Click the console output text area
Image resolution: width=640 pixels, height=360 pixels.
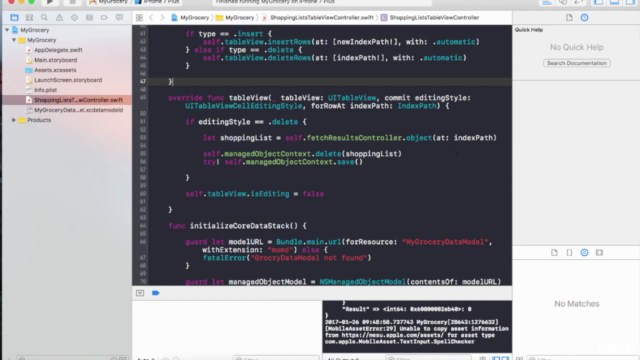[x=417, y=327]
